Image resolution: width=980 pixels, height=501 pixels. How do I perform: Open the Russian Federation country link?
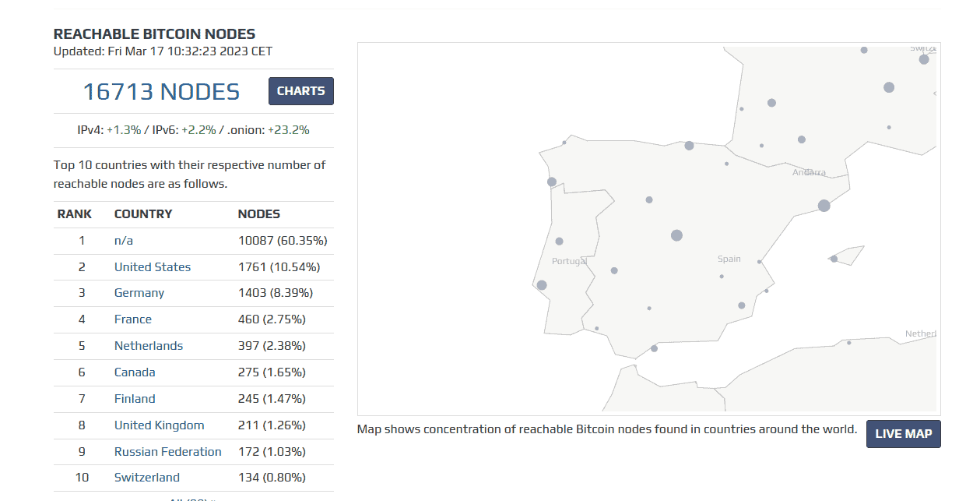tap(168, 452)
